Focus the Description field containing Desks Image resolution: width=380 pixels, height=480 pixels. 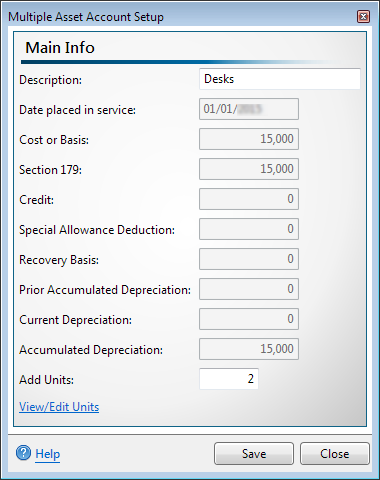[x=280, y=79]
